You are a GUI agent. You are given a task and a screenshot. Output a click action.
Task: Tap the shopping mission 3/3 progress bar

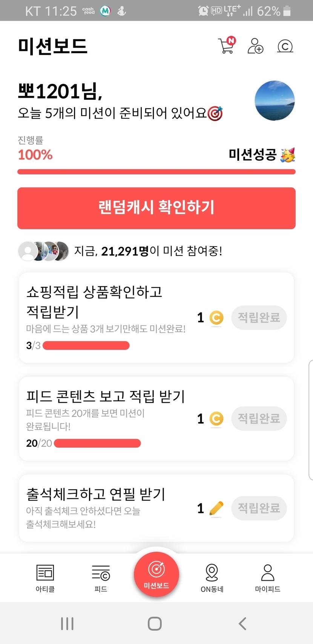(x=86, y=345)
